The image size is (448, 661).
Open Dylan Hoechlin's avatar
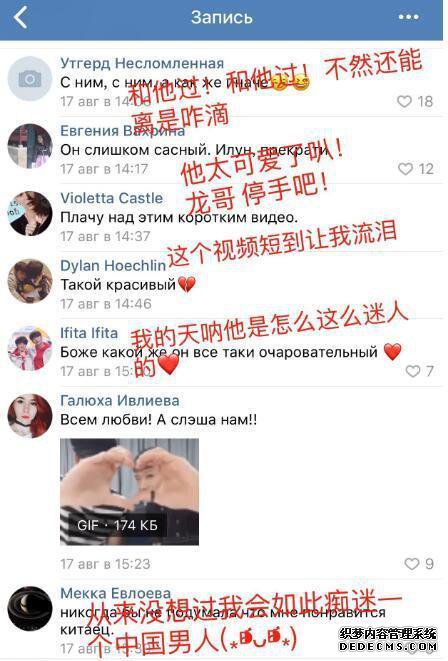click(x=30, y=281)
